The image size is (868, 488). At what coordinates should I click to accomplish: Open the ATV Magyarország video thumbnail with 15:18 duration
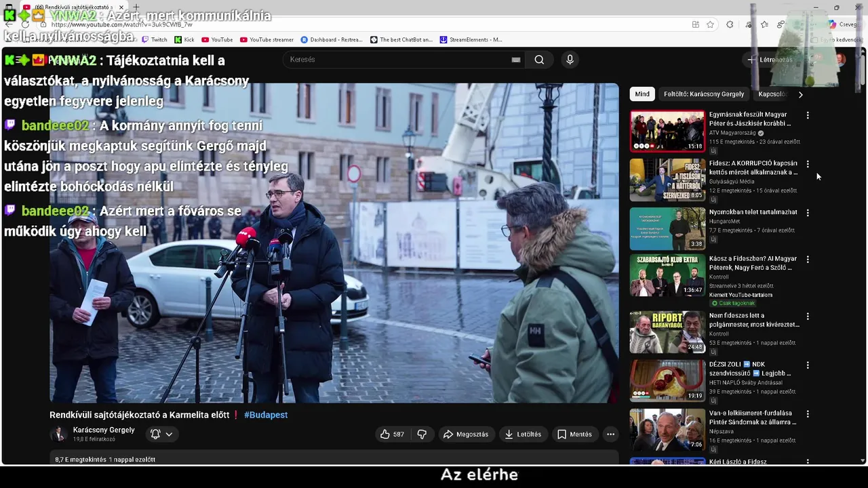[x=667, y=131]
